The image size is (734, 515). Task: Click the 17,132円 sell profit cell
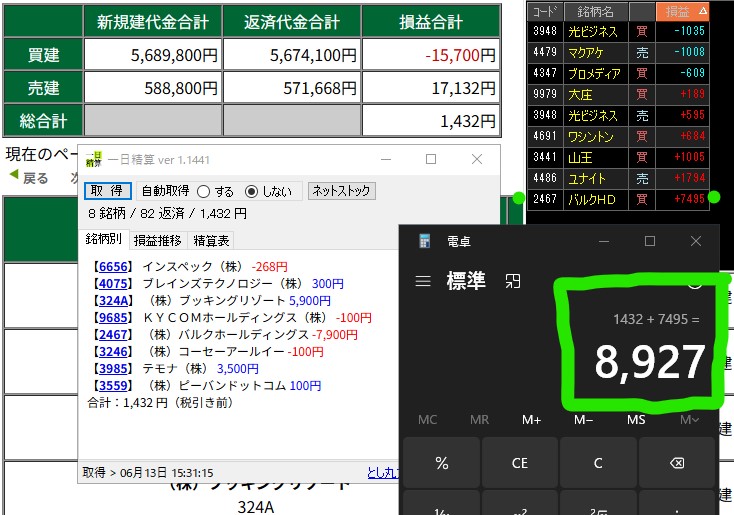point(431,88)
